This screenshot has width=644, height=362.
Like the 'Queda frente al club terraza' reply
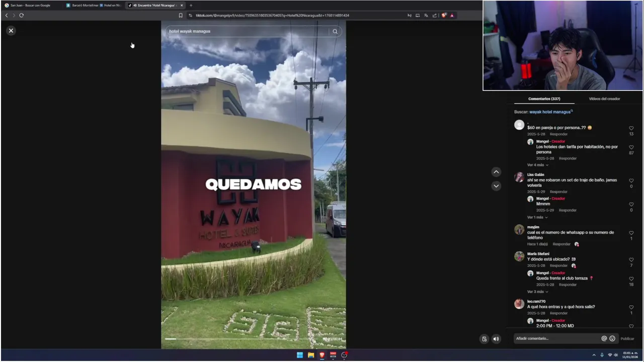[631, 279]
